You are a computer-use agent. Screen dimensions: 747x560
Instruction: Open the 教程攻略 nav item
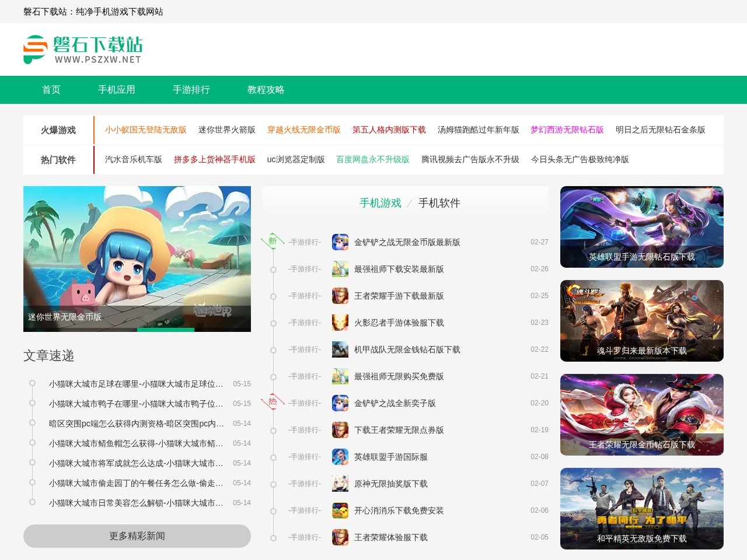coord(266,90)
